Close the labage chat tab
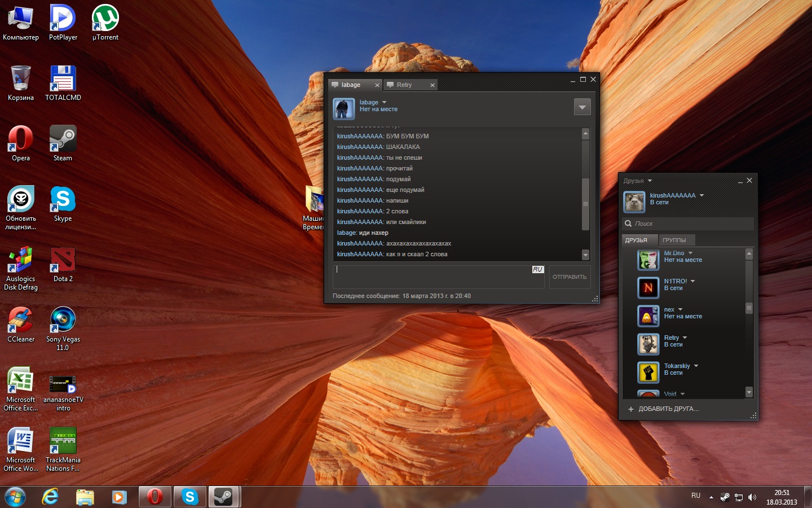 [x=377, y=85]
